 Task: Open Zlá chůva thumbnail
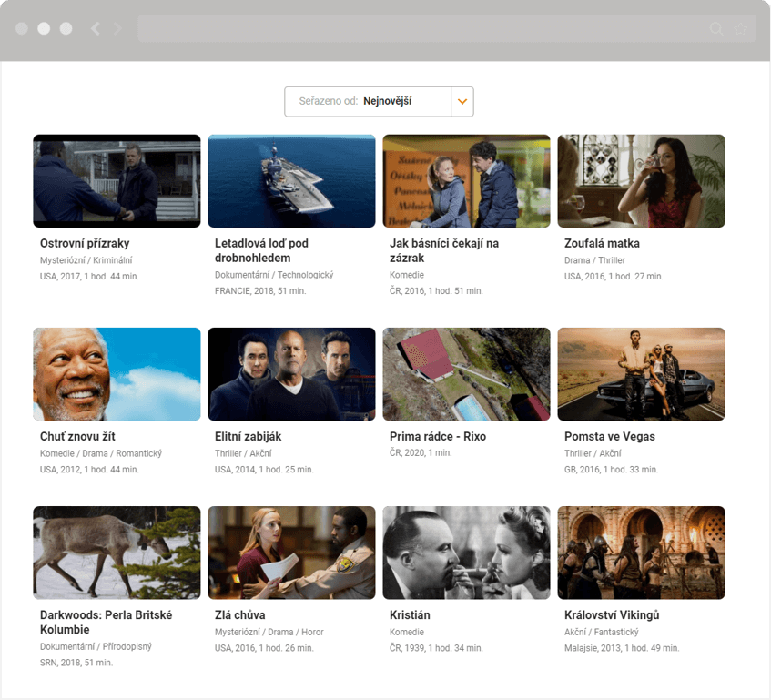tap(291, 553)
